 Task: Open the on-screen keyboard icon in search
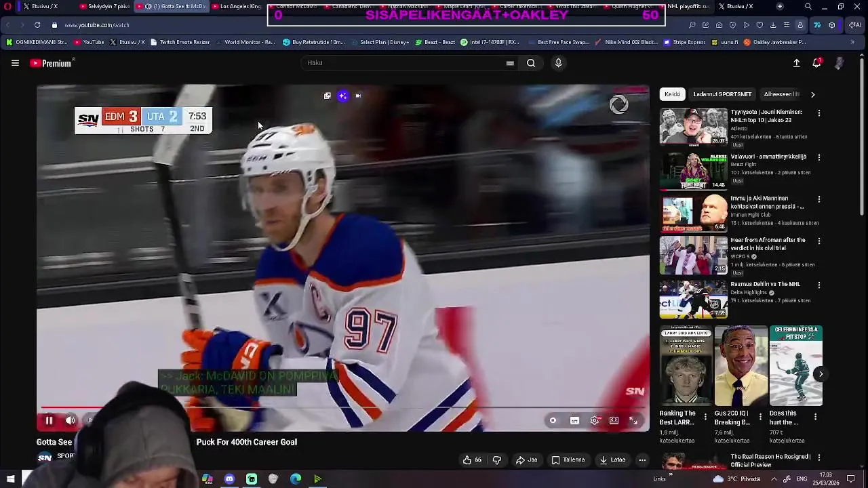coord(510,63)
